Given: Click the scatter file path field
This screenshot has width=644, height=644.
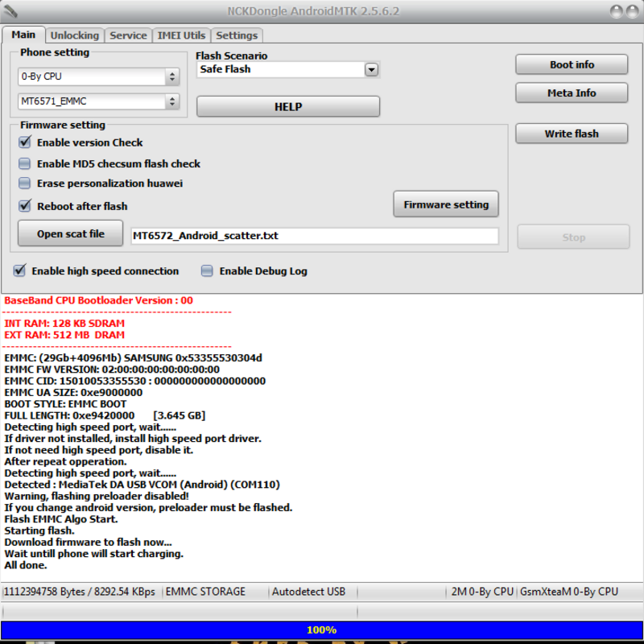Looking at the screenshot, I should coord(315,236).
